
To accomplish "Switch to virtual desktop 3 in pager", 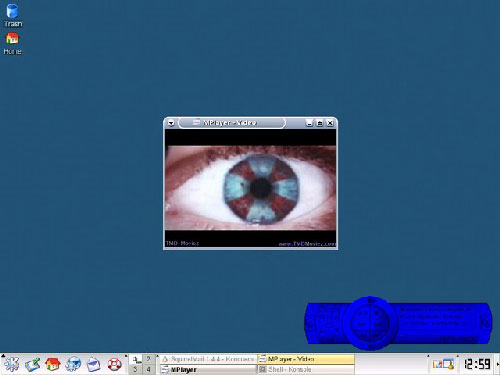I will pyautogui.click(x=135, y=369).
